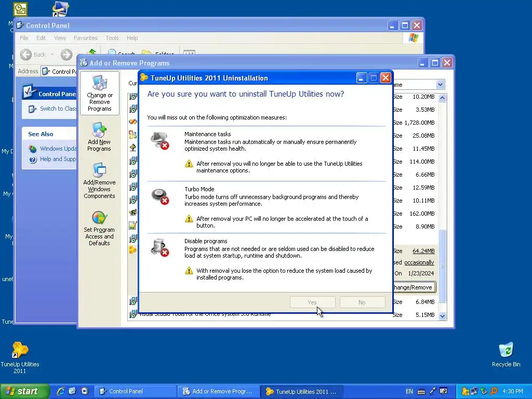Select the program row sized 162.00MB
The image size is (532, 399).
[283, 214]
